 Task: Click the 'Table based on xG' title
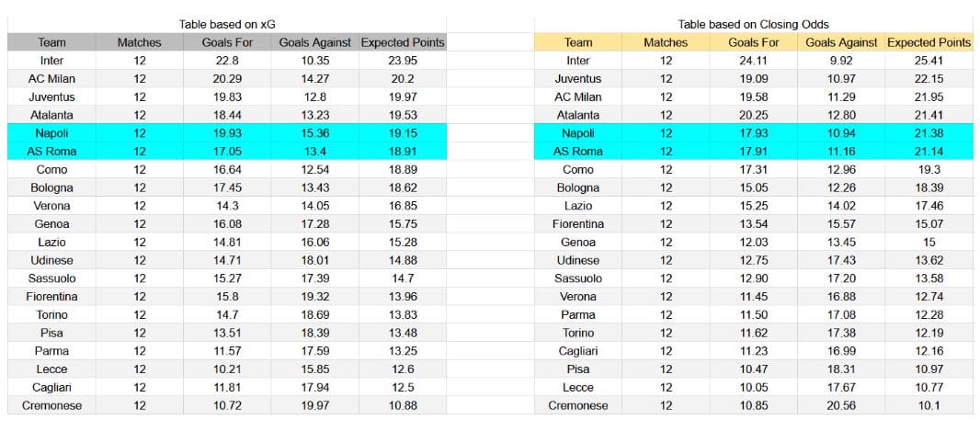pyautogui.click(x=227, y=25)
